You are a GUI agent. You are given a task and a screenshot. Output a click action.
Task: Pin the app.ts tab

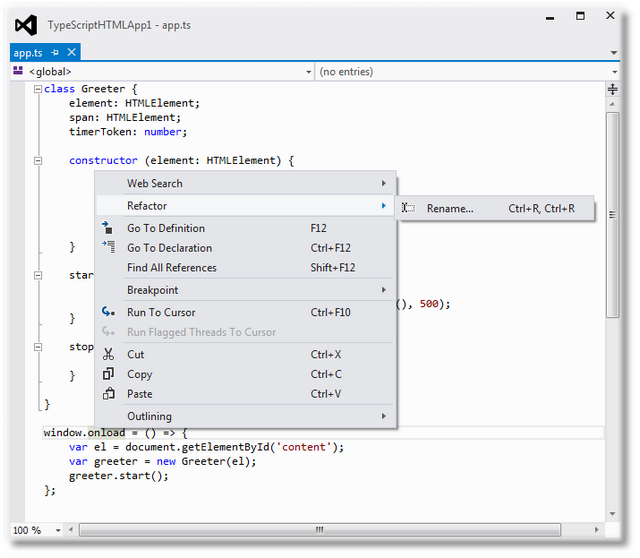pos(56,52)
